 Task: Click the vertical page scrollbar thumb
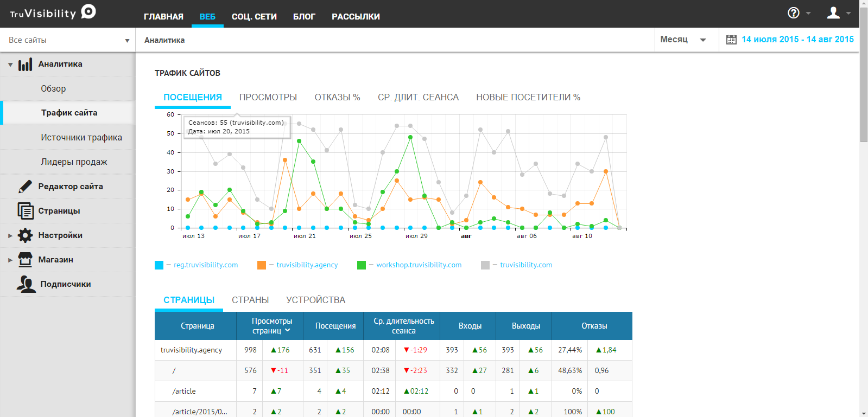coord(864,75)
